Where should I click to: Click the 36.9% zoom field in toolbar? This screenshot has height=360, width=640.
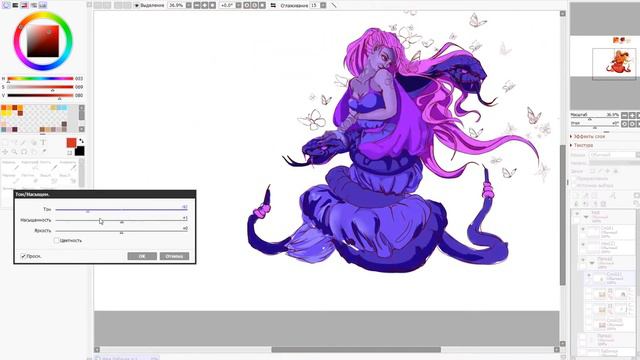click(176, 5)
